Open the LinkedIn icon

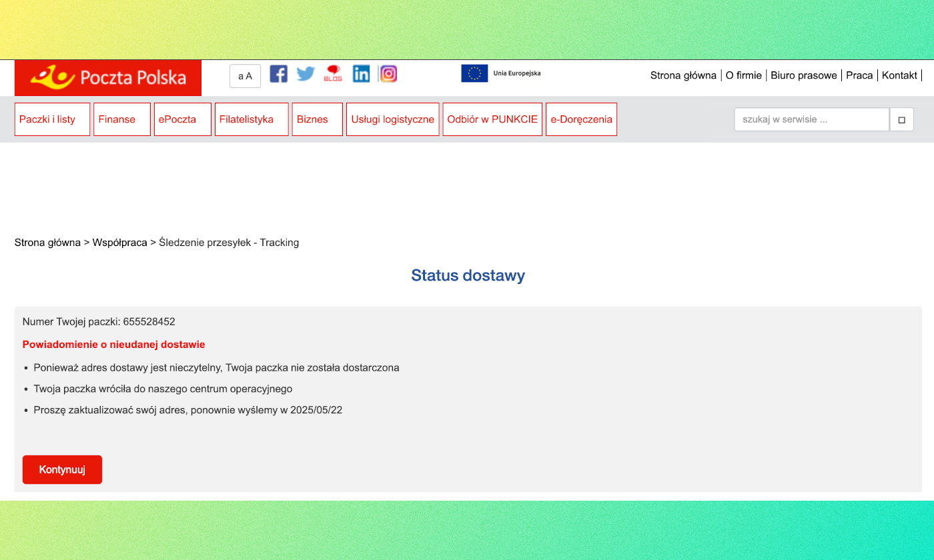[361, 73]
